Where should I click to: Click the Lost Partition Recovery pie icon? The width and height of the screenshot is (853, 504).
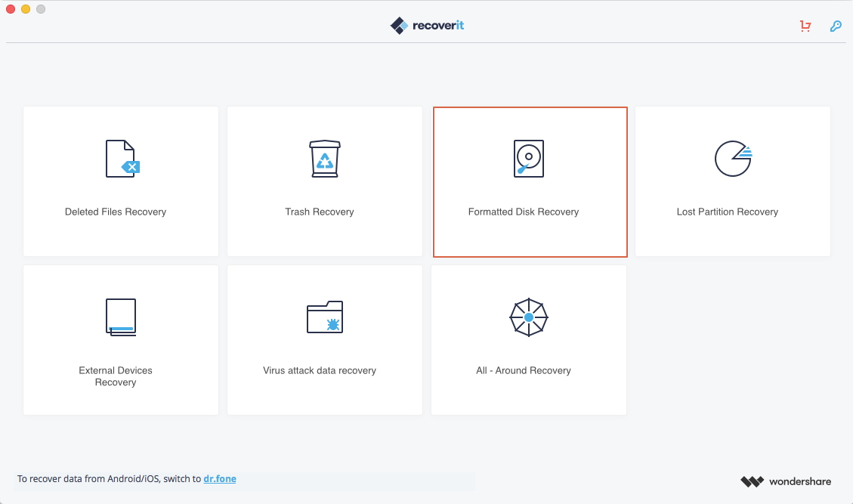coord(734,159)
